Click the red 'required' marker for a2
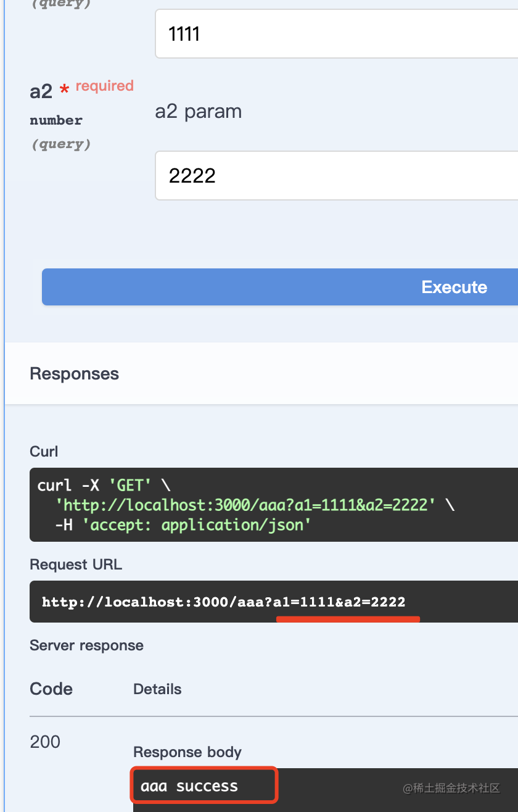 click(104, 86)
